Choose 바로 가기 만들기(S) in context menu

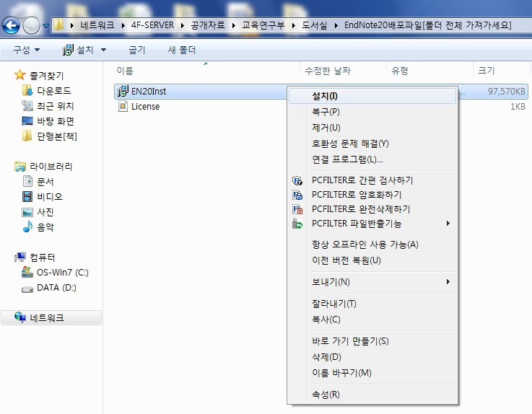click(x=372, y=340)
